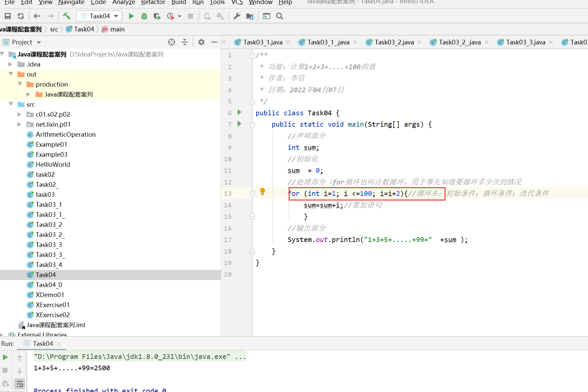
Task: Expand the net.lixin.p01 package
Action: click(19, 124)
